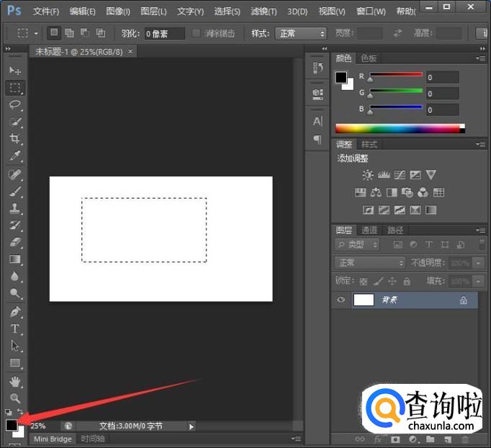Click the 羽化 feather input field
The width and height of the screenshot is (491, 448).
(164, 34)
